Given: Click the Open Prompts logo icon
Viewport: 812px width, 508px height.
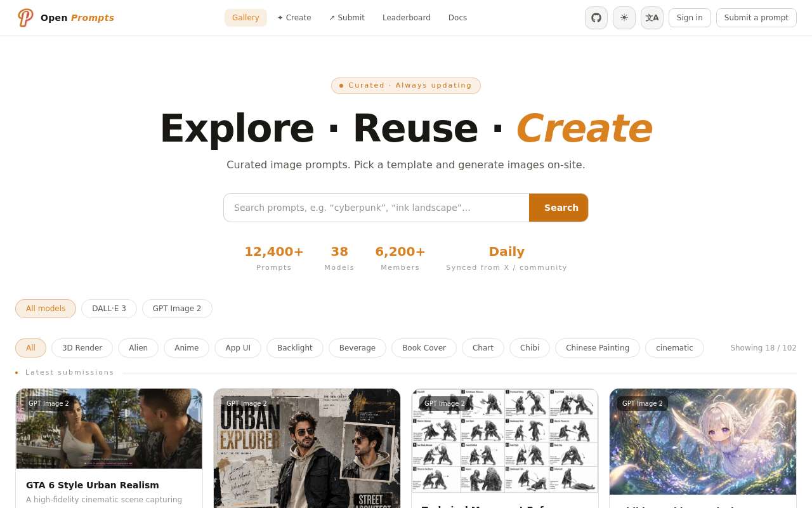Looking at the screenshot, I should [25, 18].
